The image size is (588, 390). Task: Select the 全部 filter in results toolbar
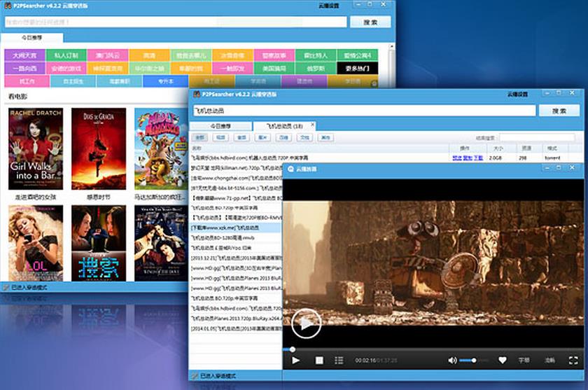tap(200, 138)
